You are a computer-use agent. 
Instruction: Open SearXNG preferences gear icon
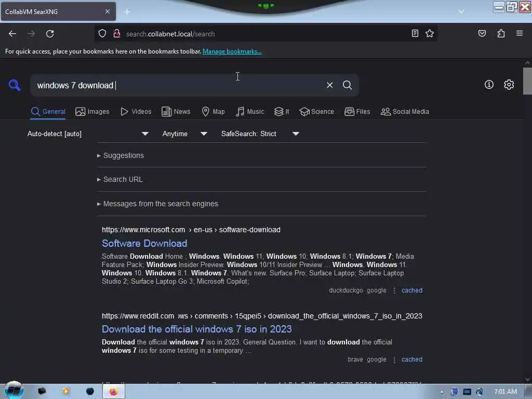click(509, 85)
